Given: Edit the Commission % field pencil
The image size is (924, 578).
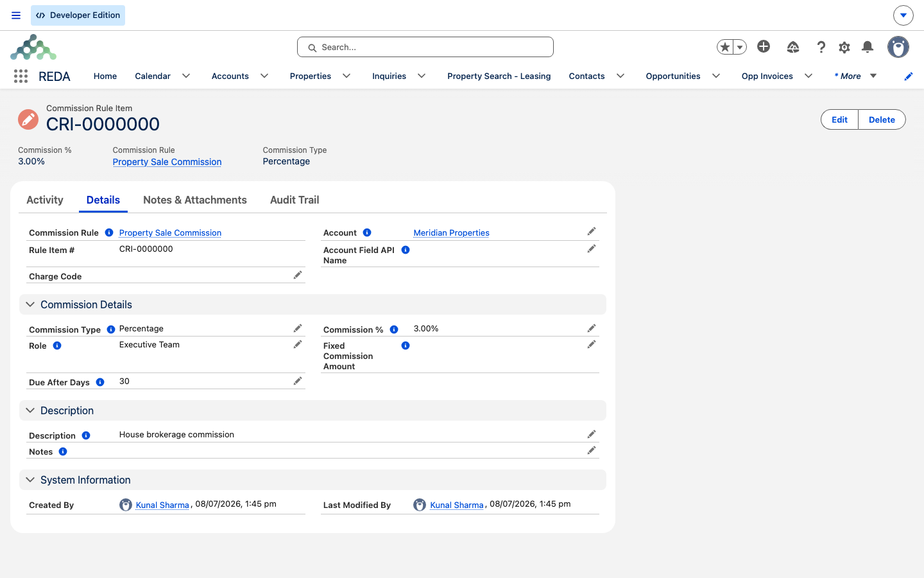Looking at the screenshot, I should tap(592, 328).
